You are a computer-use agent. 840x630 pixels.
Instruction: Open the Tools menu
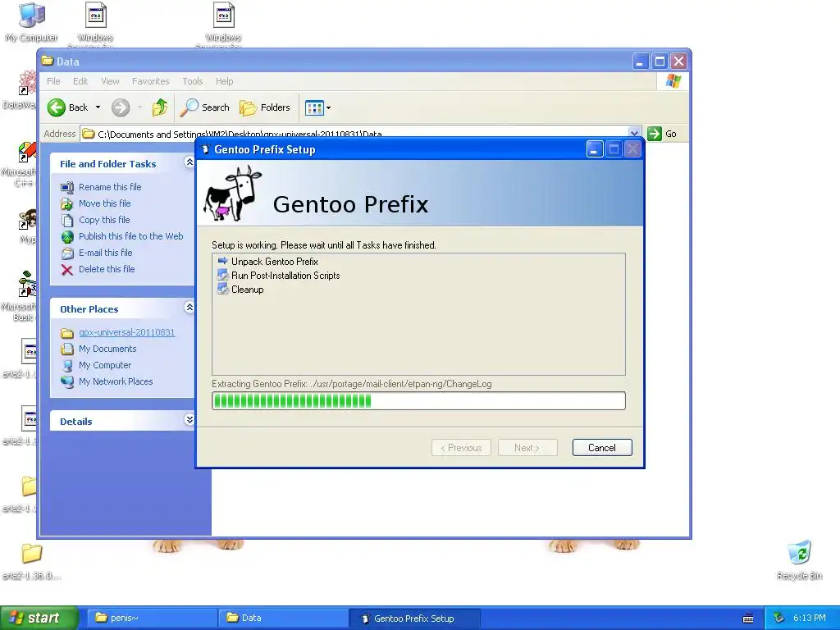click(192, 81)
